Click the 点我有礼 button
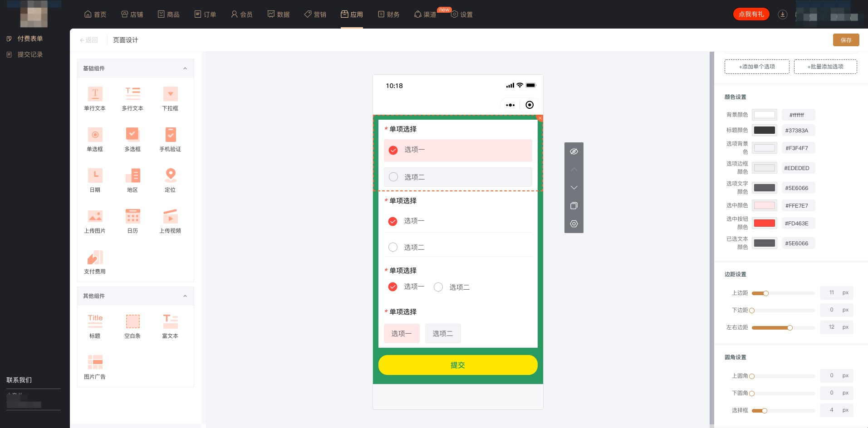This screenshot has width=868, height=428. [x=751, y=14]
